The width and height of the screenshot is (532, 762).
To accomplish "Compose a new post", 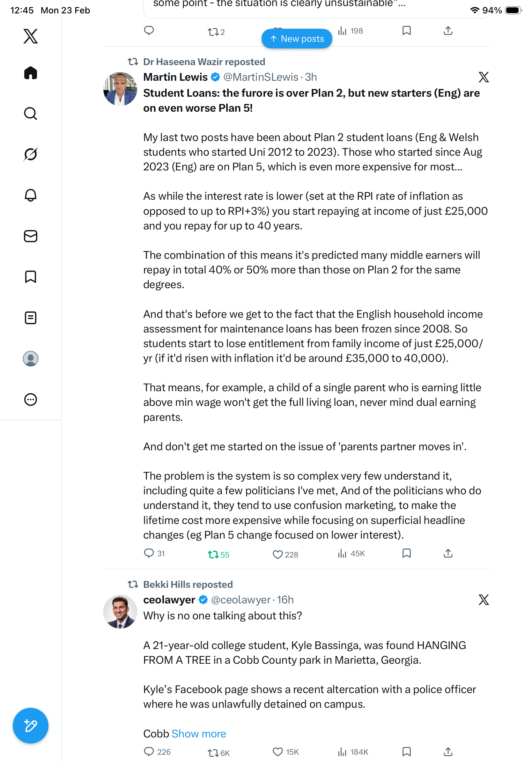I will pyautogui.click(x=31, y=726).
